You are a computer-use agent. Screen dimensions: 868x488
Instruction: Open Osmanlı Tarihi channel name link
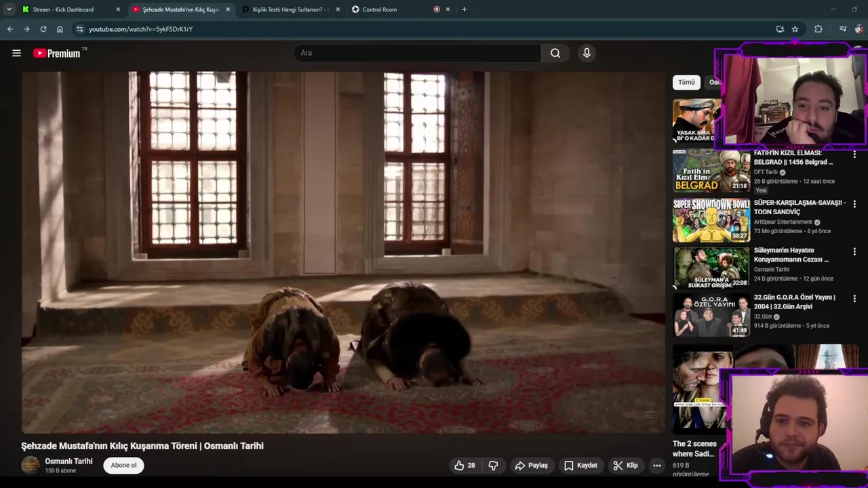[68, 462]
